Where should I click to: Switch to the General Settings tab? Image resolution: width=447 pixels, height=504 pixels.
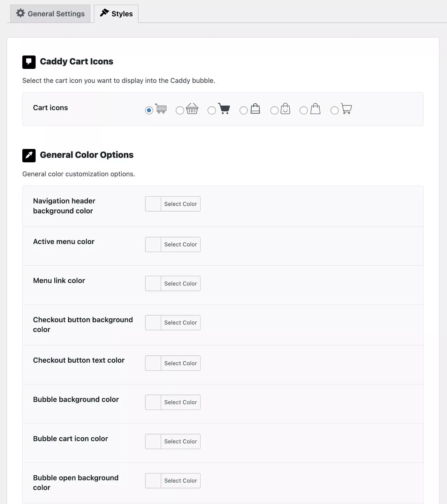tap(50, 14)
